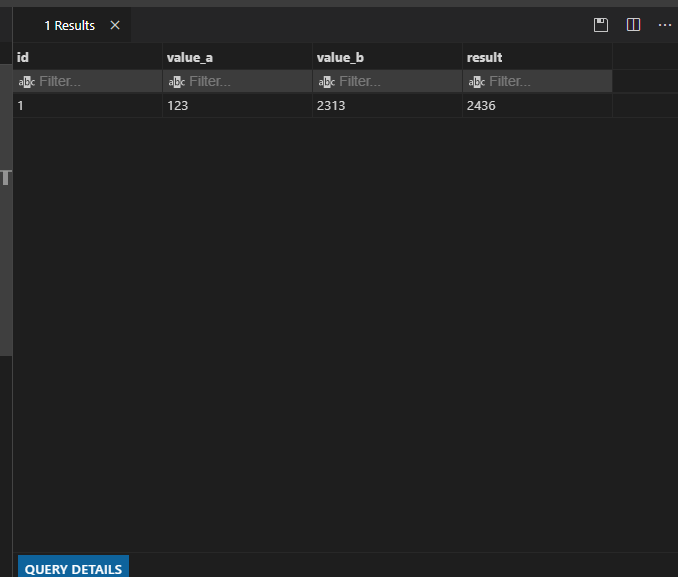This screenshot has width=678, height=577.
Task: Click the save results icon
Action: click(601, 25)
